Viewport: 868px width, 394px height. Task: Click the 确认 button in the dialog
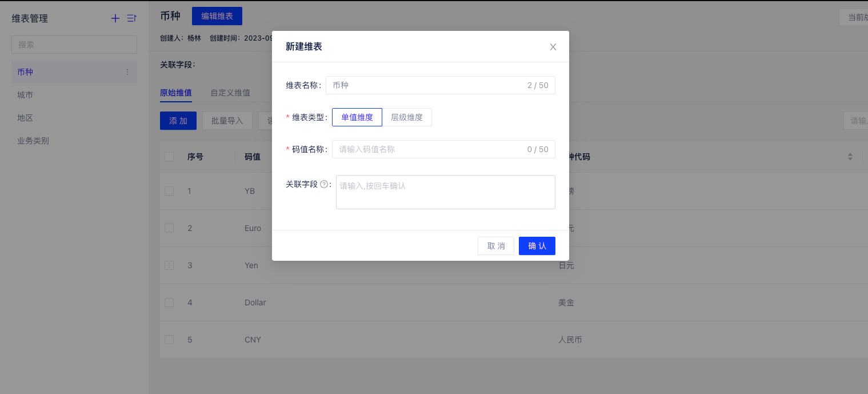537,246
